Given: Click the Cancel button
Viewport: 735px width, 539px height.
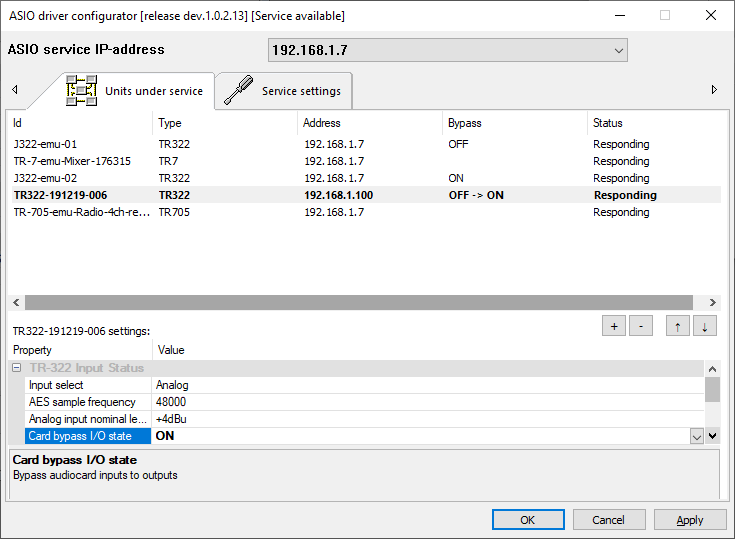Looking at the screenshot, I should pos(608,520).
